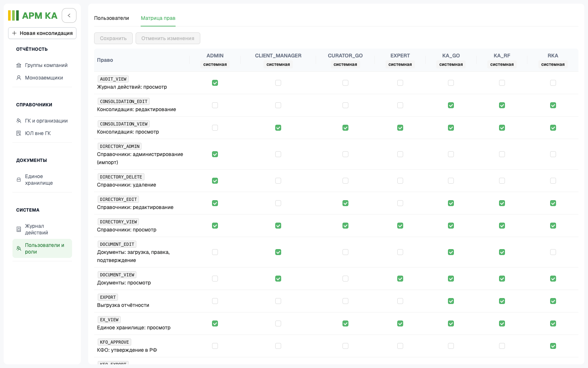Toggle DOCUMENT_EDIT for CLIENT_MANAGER

278,252
